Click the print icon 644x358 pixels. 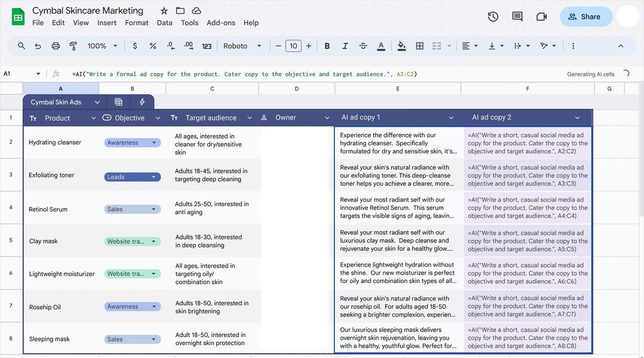coord(56,46)
